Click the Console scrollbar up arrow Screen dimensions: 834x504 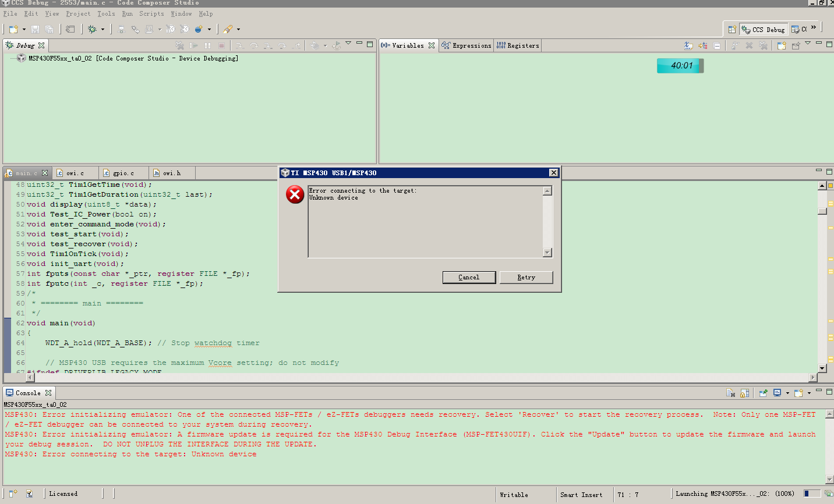point(829,413)
